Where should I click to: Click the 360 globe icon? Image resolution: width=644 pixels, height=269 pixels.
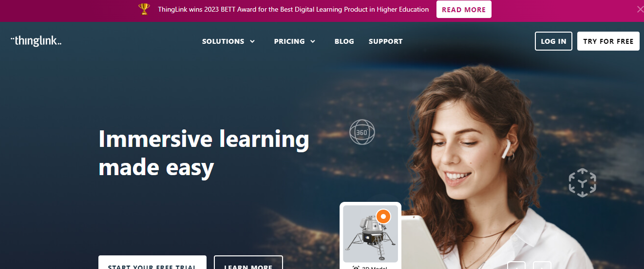362,132
